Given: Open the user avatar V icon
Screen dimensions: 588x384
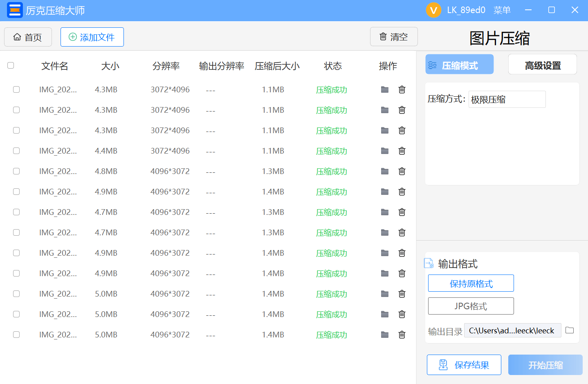Looking at the screenshot, I should pyautogui.click(x=433, y=10).
